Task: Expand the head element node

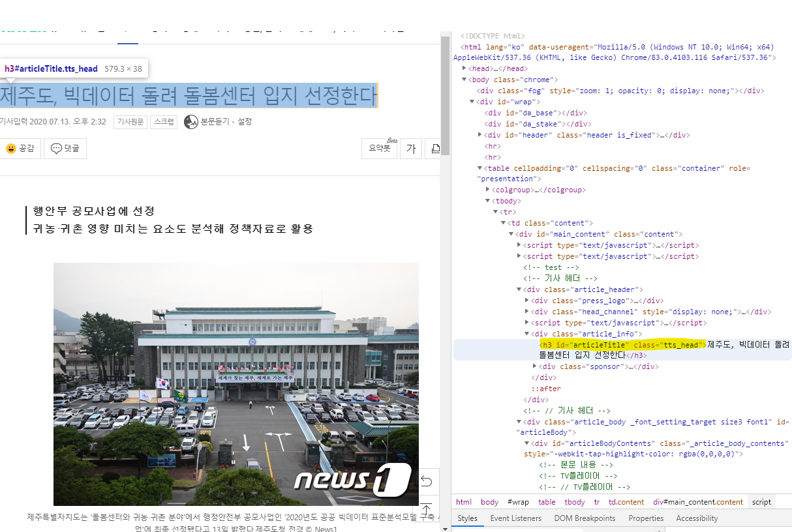Action: [x=464, y=68]
